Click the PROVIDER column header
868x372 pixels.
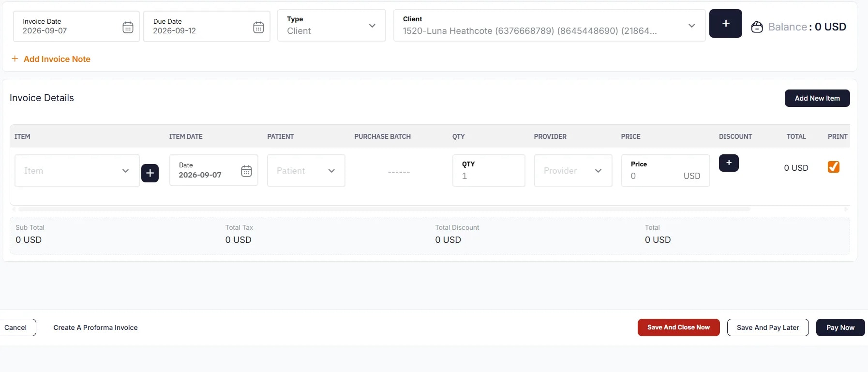550,136
